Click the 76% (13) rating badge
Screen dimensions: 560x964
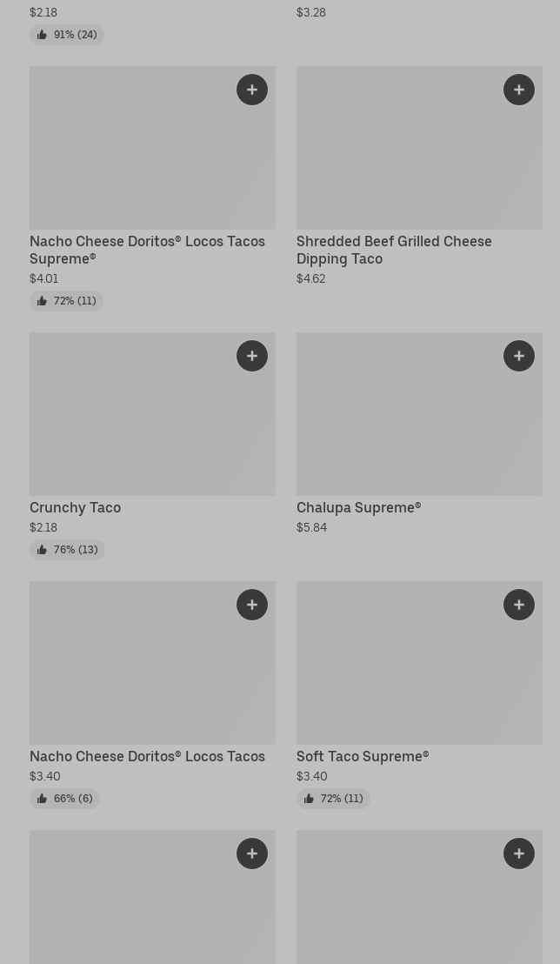click(67, 550)
